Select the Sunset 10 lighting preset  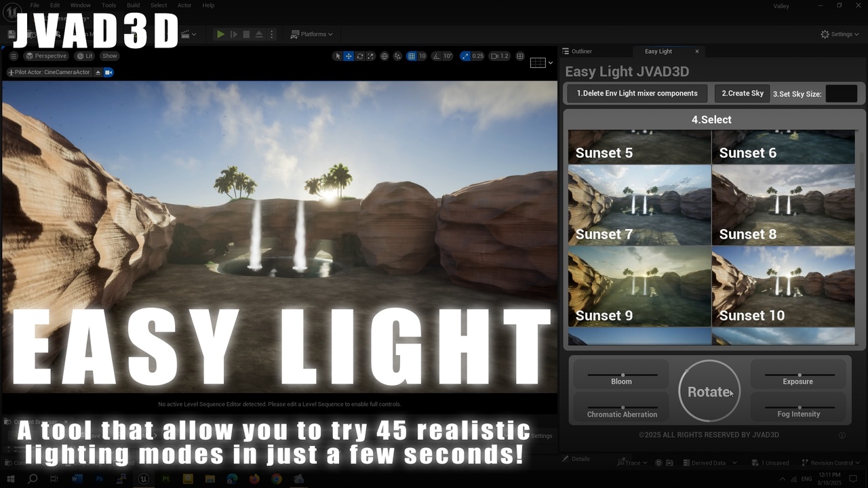tap(783, 286)
